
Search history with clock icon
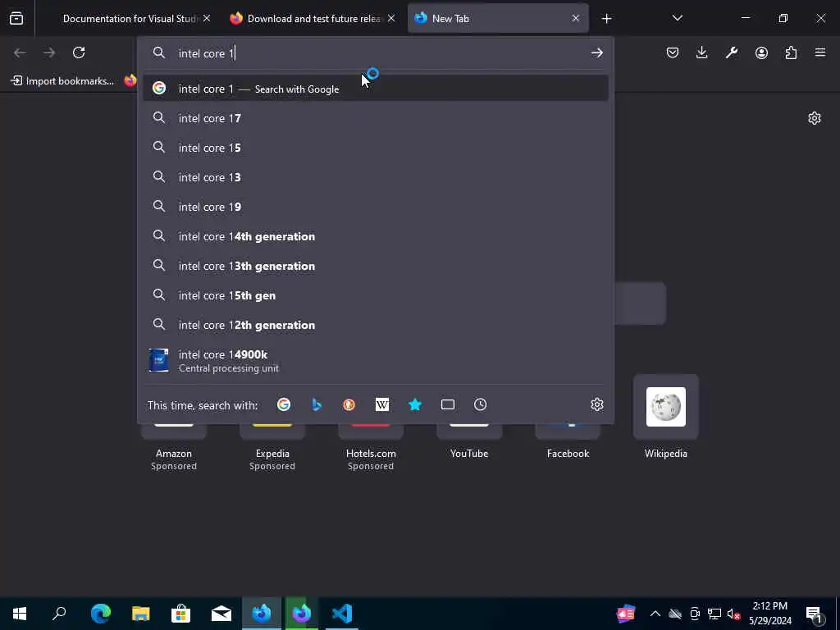[481, 404]
